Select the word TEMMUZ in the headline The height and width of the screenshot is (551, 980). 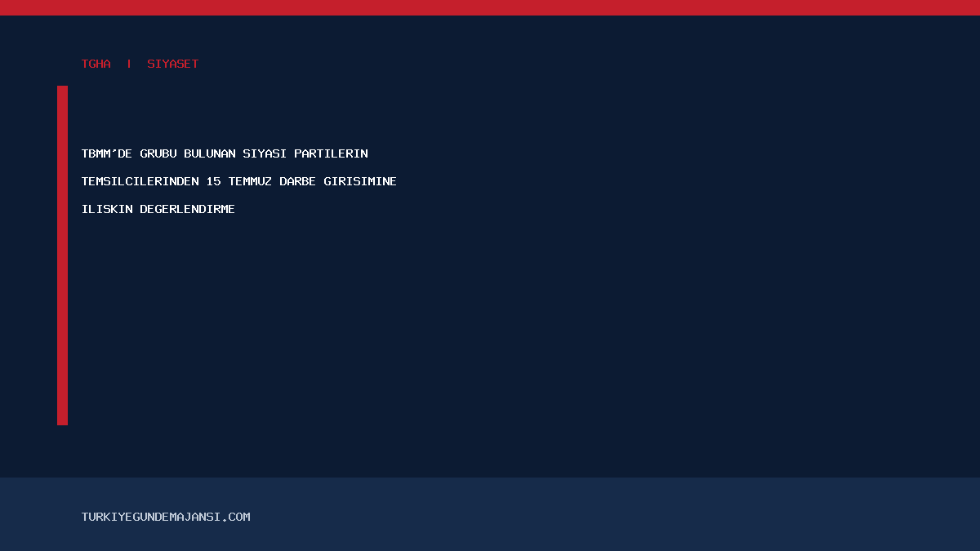[250, 181]
